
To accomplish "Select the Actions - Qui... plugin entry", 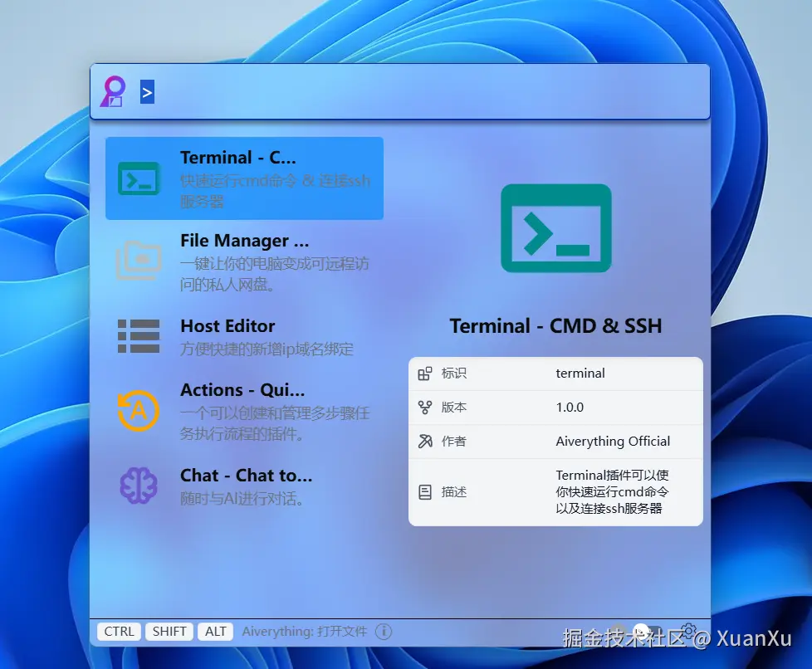I will 244,411.
